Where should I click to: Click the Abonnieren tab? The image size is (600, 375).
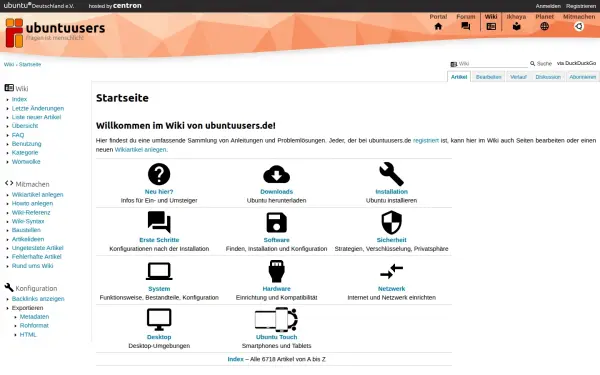click(582, 77)
